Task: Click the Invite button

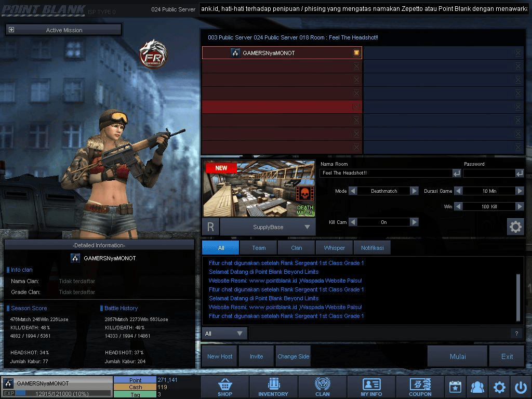Action: click(257, 356)
